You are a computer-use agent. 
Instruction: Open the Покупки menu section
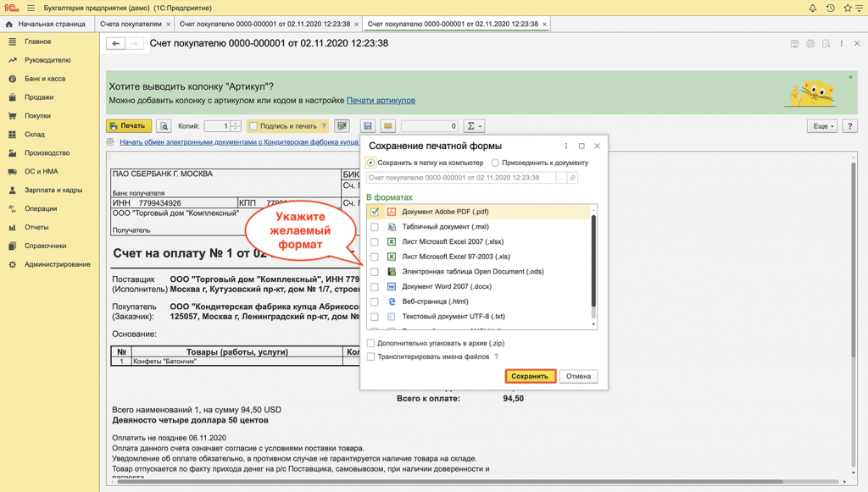[x=37, y=115]
